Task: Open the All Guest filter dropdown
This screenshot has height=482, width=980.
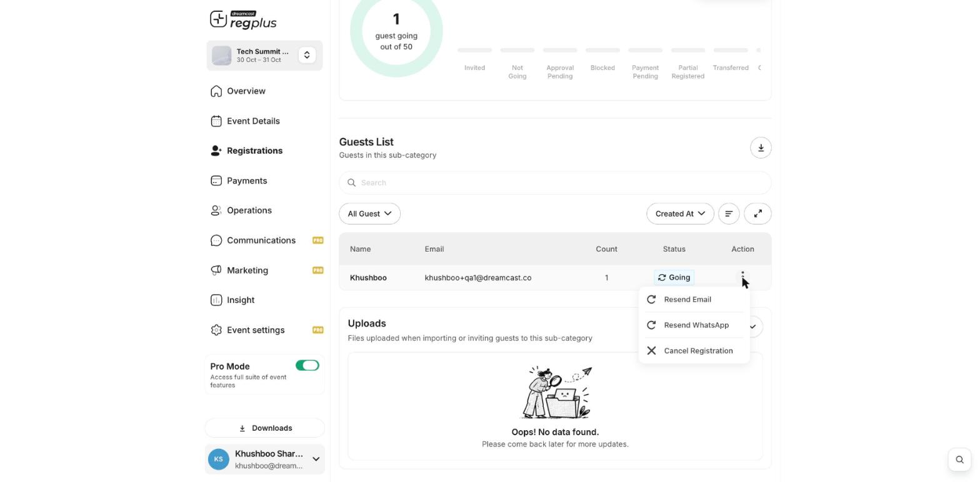Action: click(x=369, y=214)
